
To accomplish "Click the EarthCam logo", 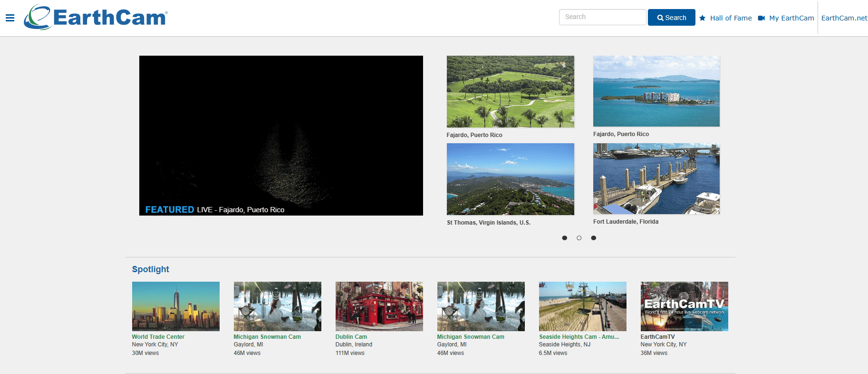I will [x=96, y=18].
